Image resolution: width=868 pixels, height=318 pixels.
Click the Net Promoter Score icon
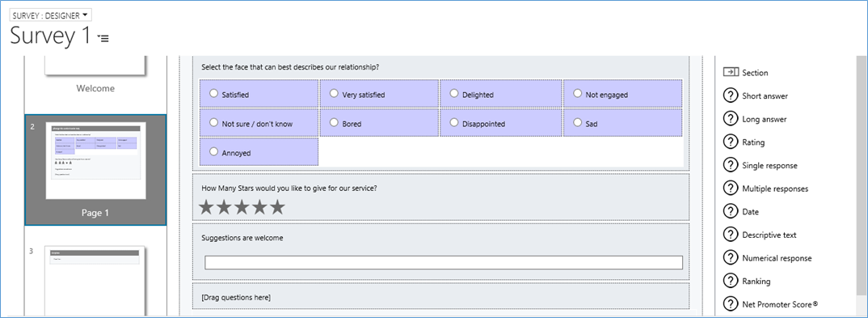731,304
